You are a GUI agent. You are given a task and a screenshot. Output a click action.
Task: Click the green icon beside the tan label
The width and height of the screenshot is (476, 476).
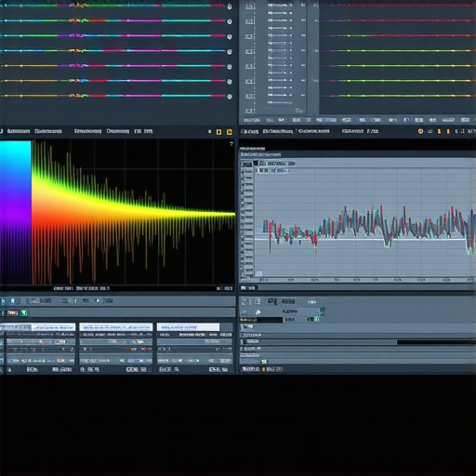tap(24, 312)
